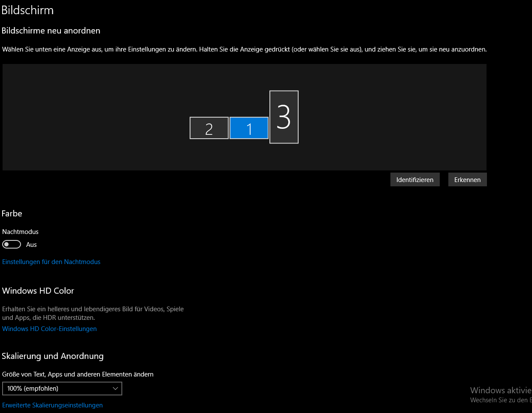The image size is (532, 413).
Task: Open the 100% (empfohlen) scaling dropdown
Action: (x=62, y=388)
